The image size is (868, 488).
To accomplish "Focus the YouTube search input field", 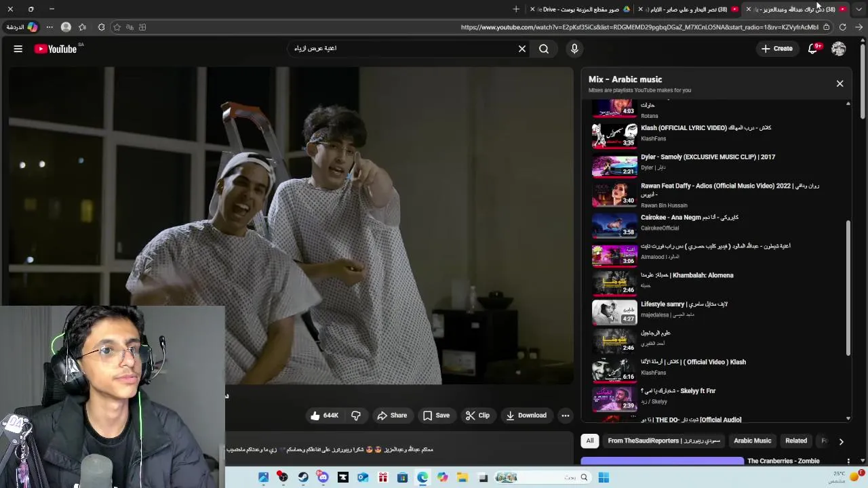I will tap(407, 49).
